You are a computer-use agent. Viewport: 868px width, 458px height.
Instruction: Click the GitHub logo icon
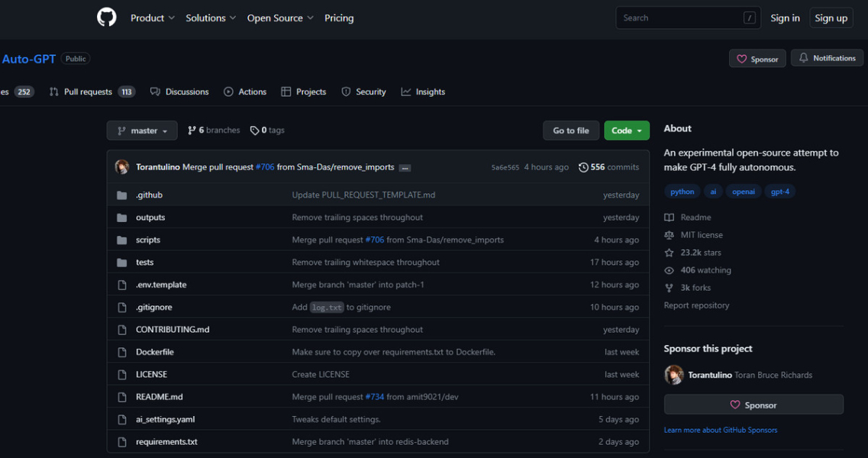[x=107, y=18]
